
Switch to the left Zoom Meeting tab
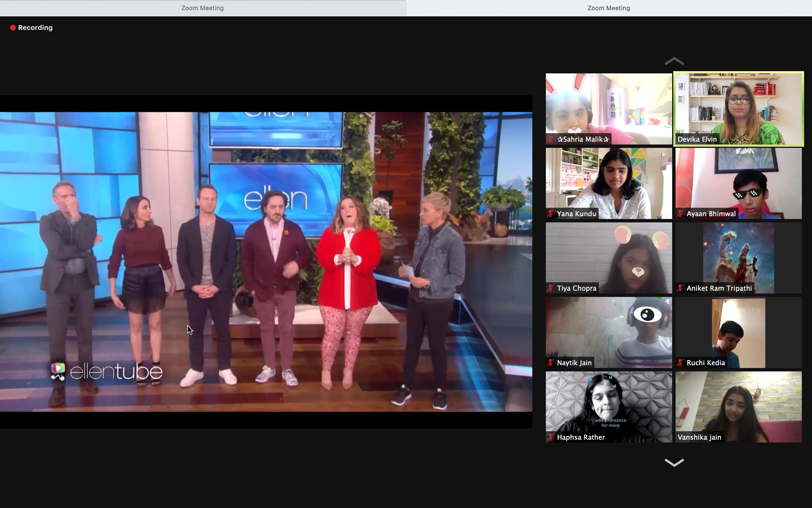pyautogui.click(x=203, y=8)
